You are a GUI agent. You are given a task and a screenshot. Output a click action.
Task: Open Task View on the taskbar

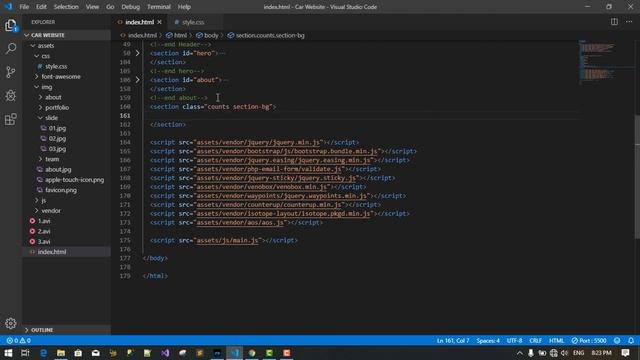point(25,353)
